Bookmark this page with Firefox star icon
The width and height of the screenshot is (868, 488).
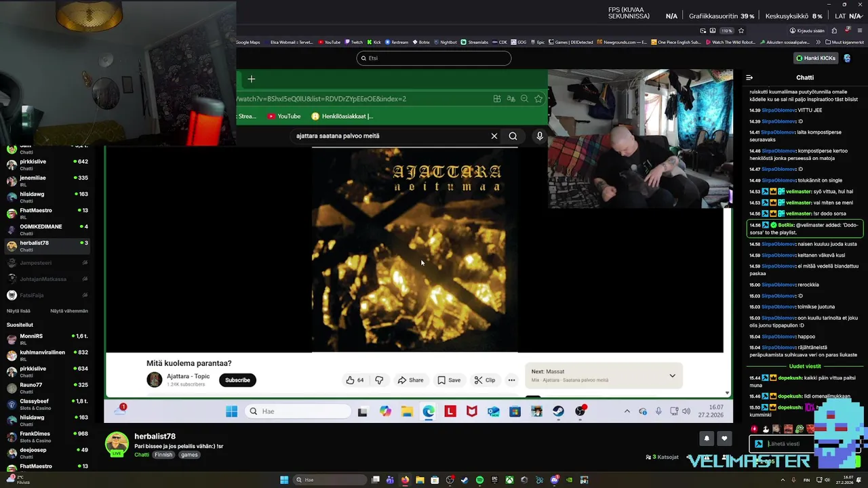(x=741, y=30)
